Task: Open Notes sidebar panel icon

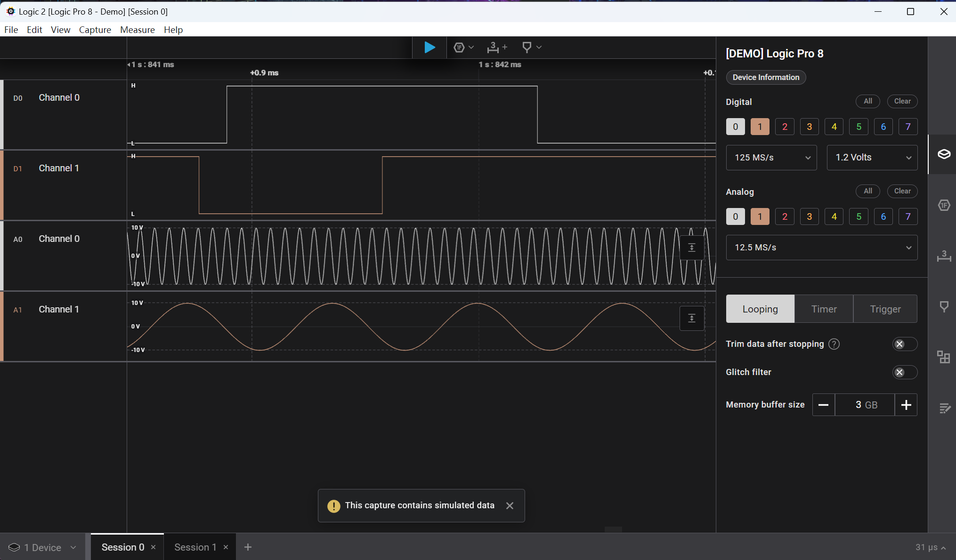Action: click(x=944, y=408)
